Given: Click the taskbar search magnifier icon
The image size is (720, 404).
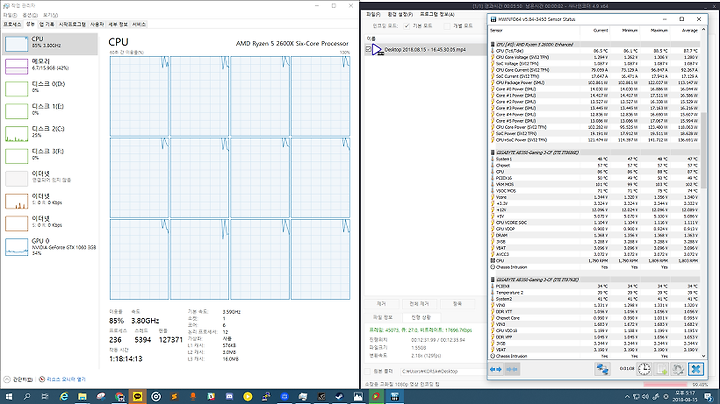Looking at the screenshot, I should pos(27,397).
